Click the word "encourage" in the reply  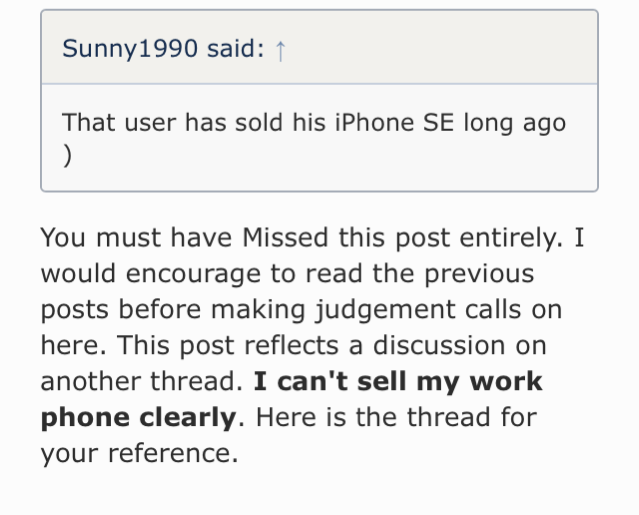[193, 274]
